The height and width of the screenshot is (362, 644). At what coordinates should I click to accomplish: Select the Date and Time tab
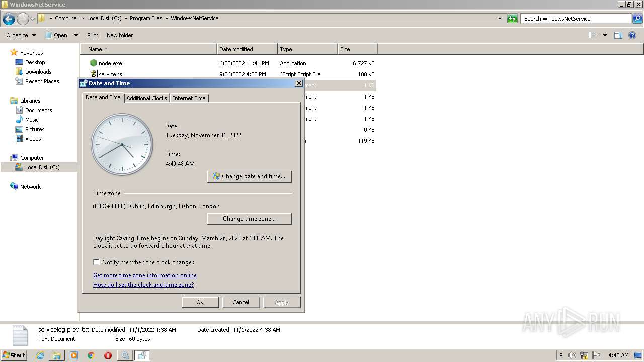click(x=103, y=97)
